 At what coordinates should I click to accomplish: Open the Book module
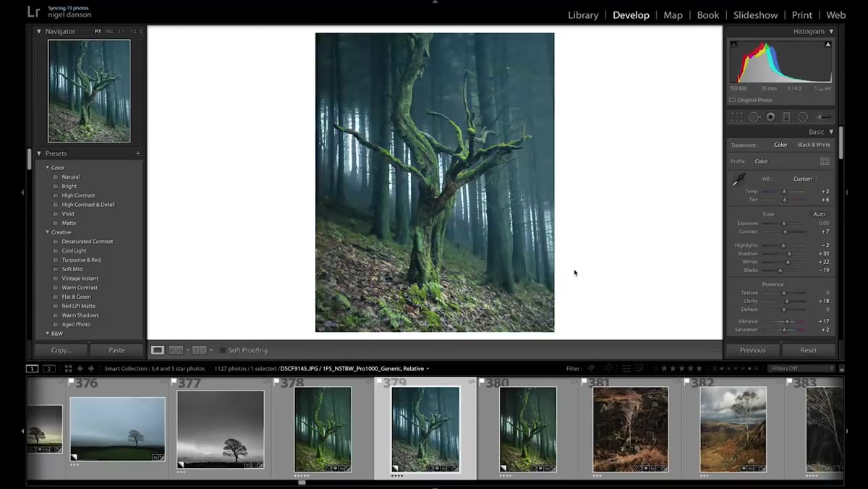(708, 14)
